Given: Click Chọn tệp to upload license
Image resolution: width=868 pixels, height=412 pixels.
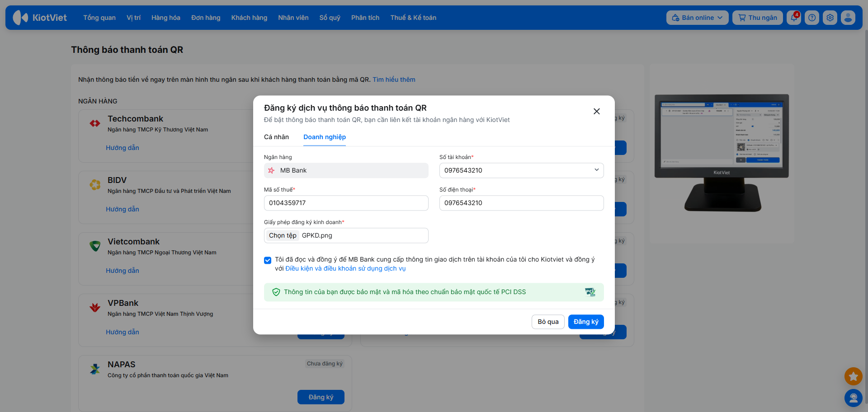Looking at the screenshot, I should coord(283,235).
